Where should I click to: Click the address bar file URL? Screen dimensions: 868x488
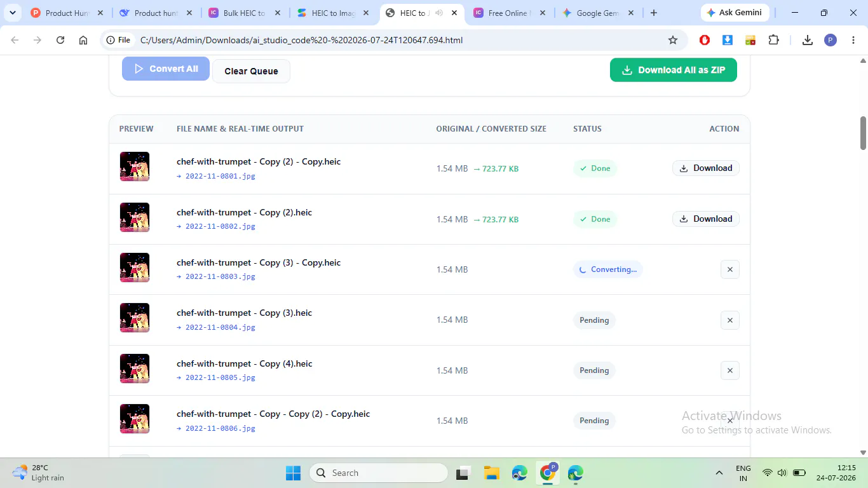(x=301, y=40)
